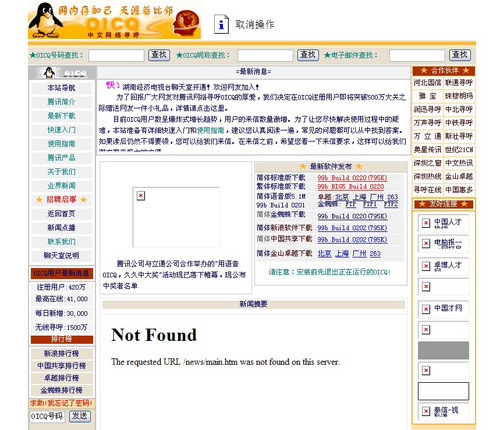Open the 中国共享排行榜 ranking link
Image resolution: width=500 pixels, height=430 pixels.
coord(62,366)
